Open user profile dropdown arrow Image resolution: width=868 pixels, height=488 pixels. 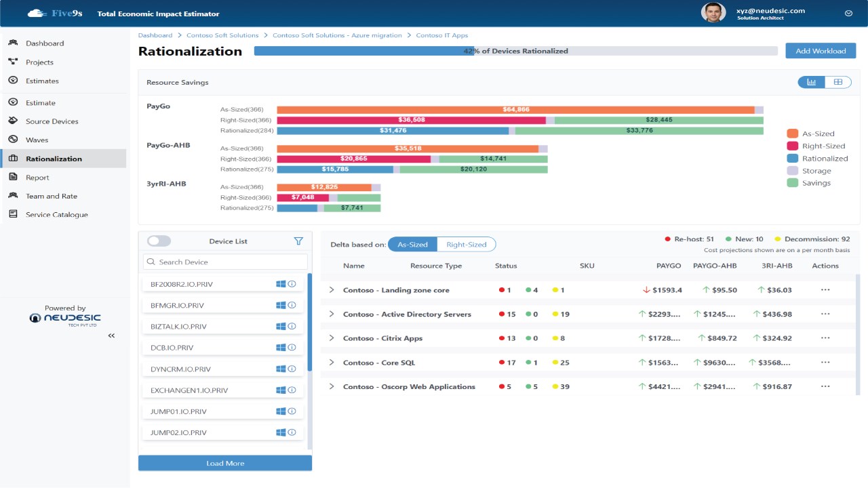(x=848, y=13)
